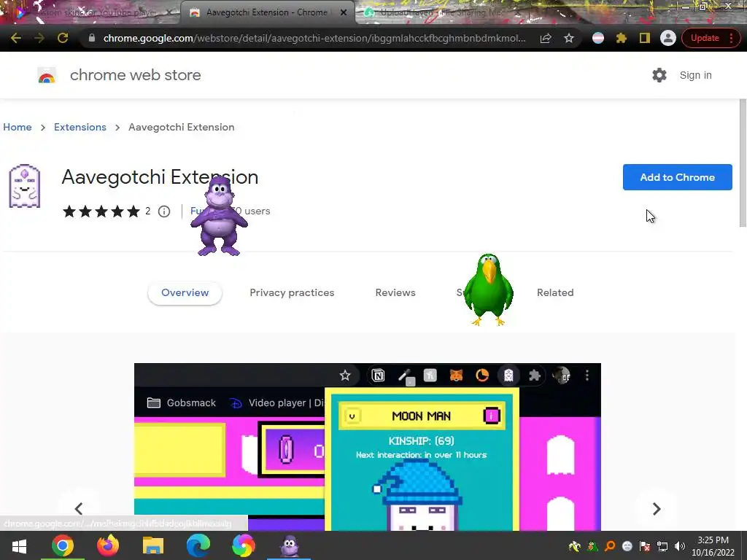The height and width of the screenshot is (560, 747).
Task: Show the previous screenshot in the carousel
Action: pos(79,508)
